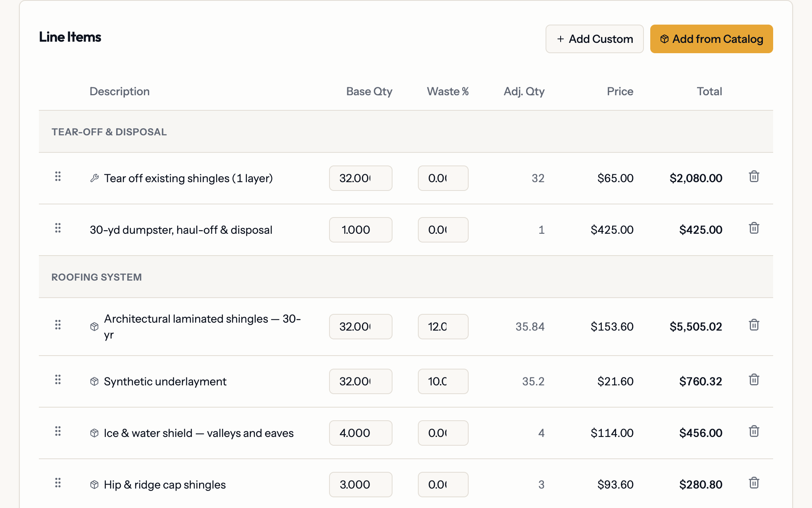Click drag handle of Synthetic underlayment row
The image size is (812, 508).
pos(58,380)
